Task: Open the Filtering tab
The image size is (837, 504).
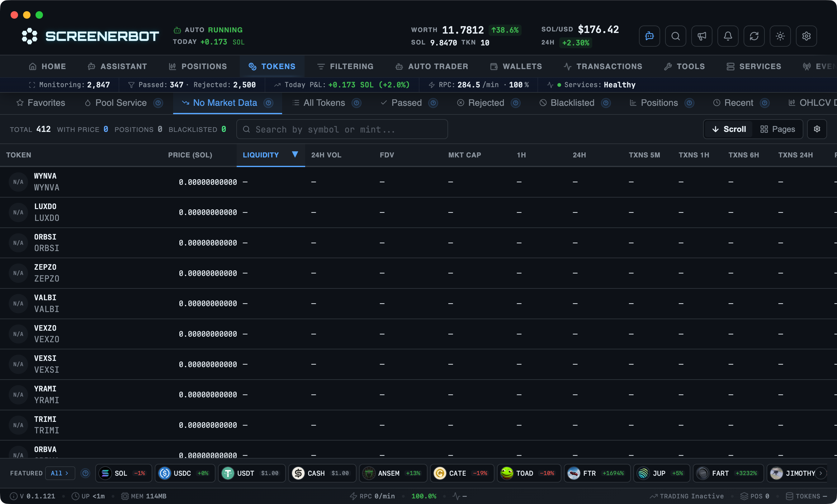Action: (345, 67)
